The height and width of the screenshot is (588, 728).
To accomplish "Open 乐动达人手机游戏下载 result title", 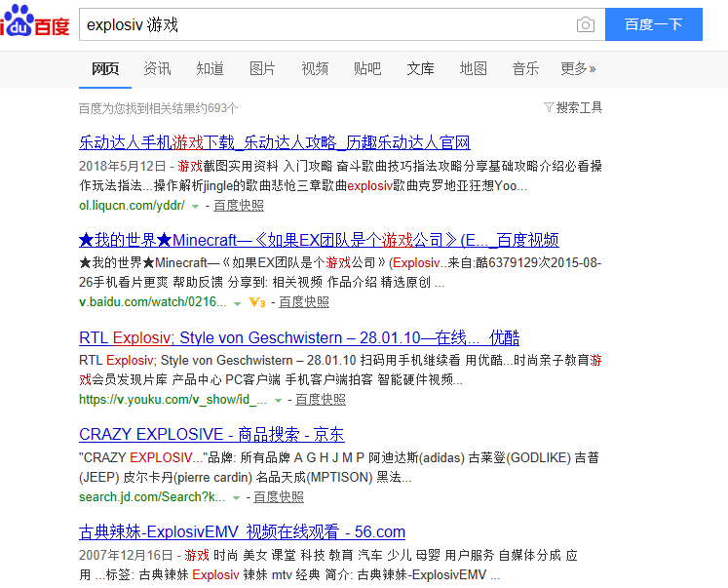I will 275,142.
